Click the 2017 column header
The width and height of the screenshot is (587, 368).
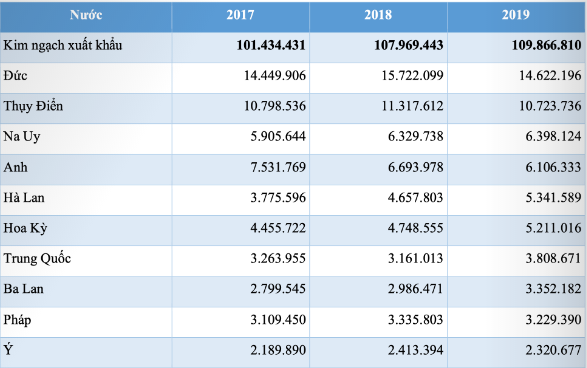(x=240, y=15)
